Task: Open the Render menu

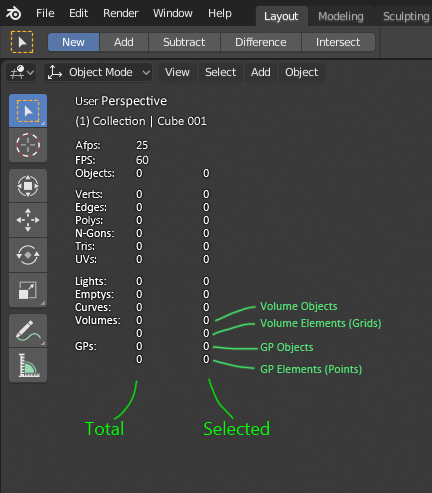Action: 120,13
